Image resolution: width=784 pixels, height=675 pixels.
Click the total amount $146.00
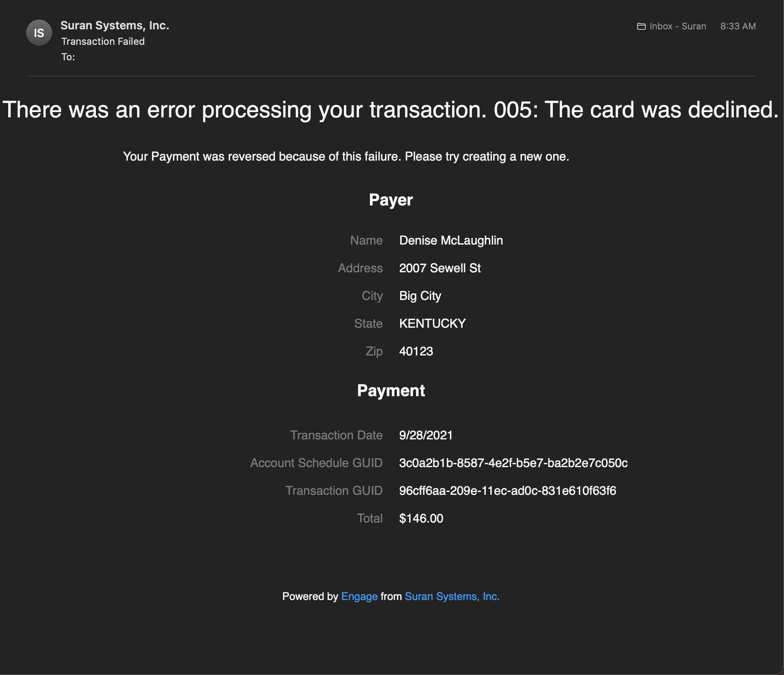click(x=421, y=518)
